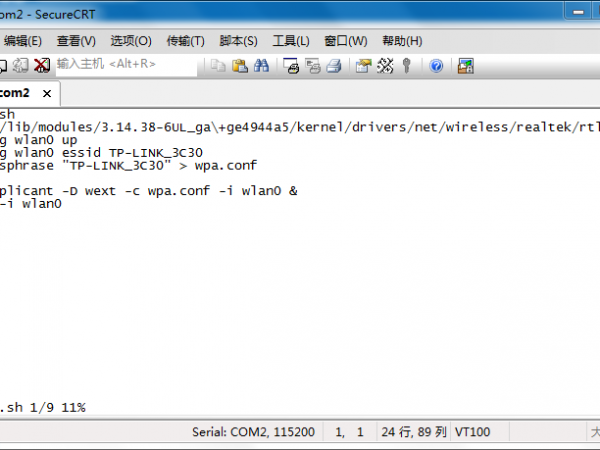Open the 脚本(S) menu
The height and width of the screenshot is (450, 600).
238,41
